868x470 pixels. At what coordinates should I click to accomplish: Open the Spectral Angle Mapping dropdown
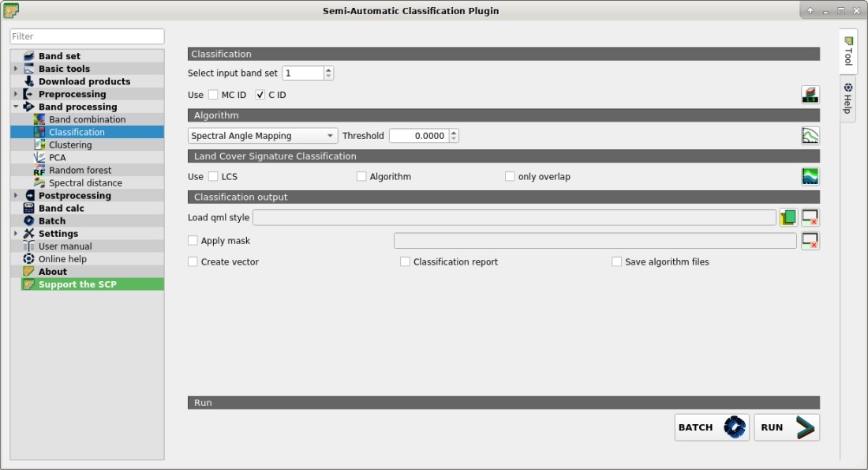(x=263, y=136)
